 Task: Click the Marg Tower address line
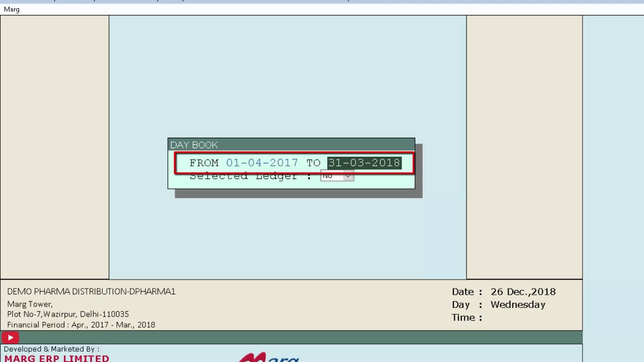click(x=30, y=304)
